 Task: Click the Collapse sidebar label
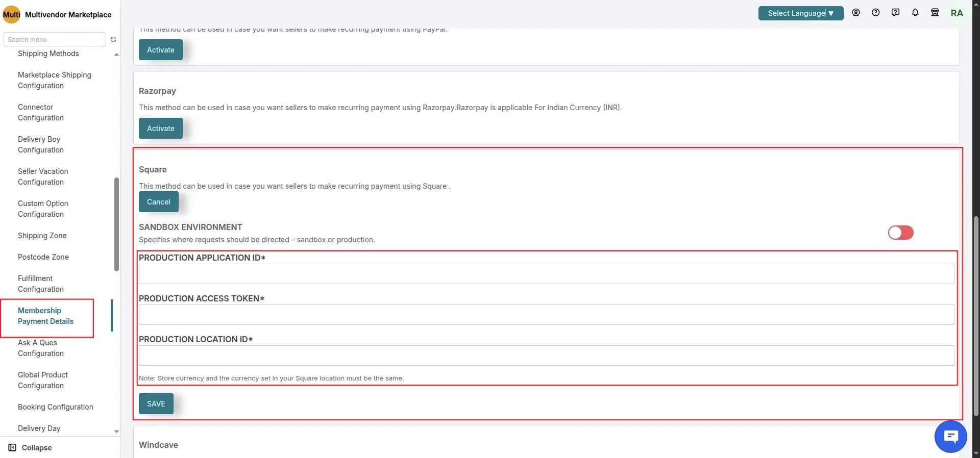tap(37, 448)
